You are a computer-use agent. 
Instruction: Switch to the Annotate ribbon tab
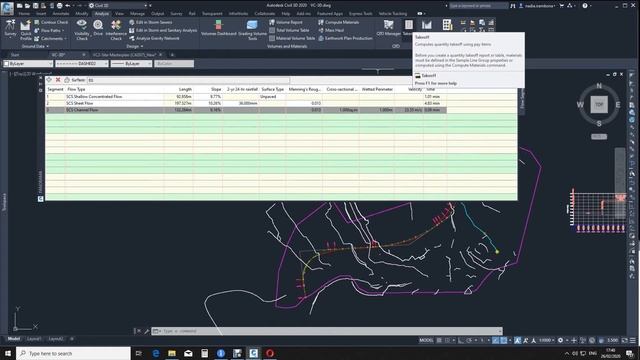(60, 13)
